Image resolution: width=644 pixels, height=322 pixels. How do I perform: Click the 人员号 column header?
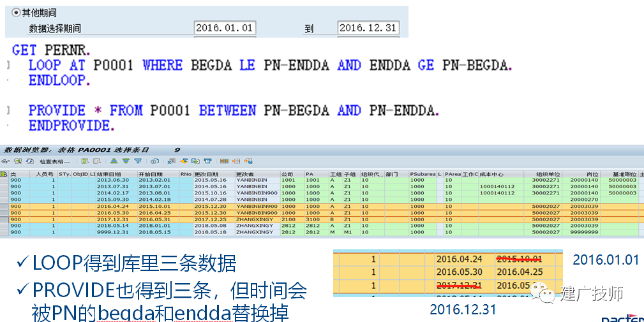44,174
